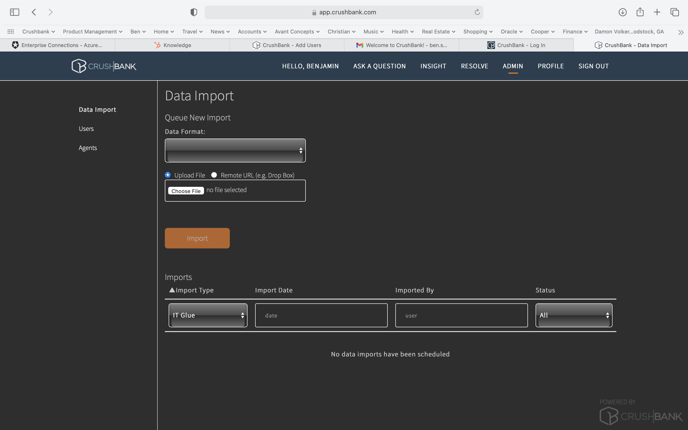Click the app.crushbank.com address bar
The width and height of the screenshot is (688, 430).
coord(344,12)
